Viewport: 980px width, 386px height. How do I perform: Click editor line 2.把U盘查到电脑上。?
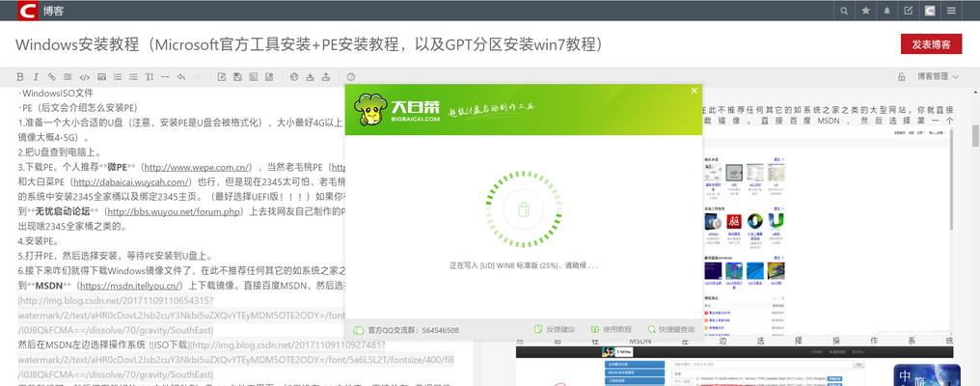60,152
